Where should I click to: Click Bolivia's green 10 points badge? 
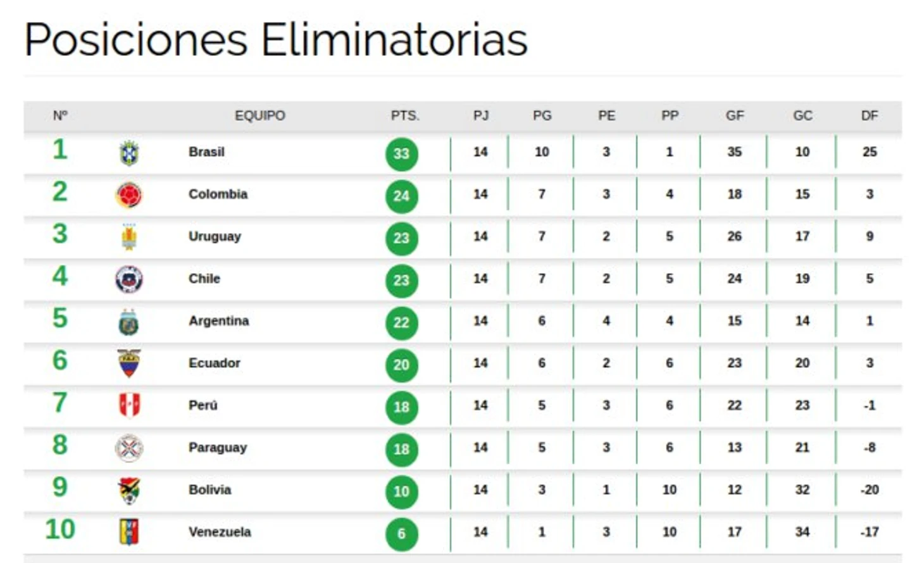click(402, 491)
